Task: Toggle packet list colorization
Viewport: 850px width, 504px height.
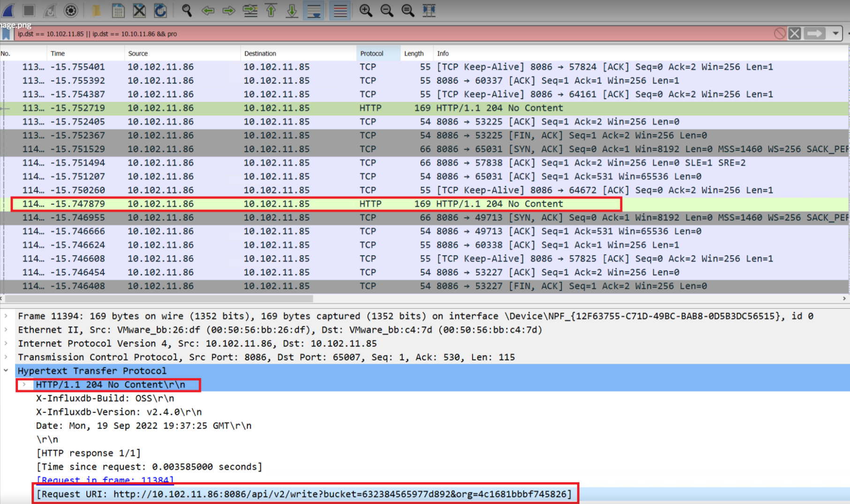Action: pyautogui.click(x=340, y=10)
